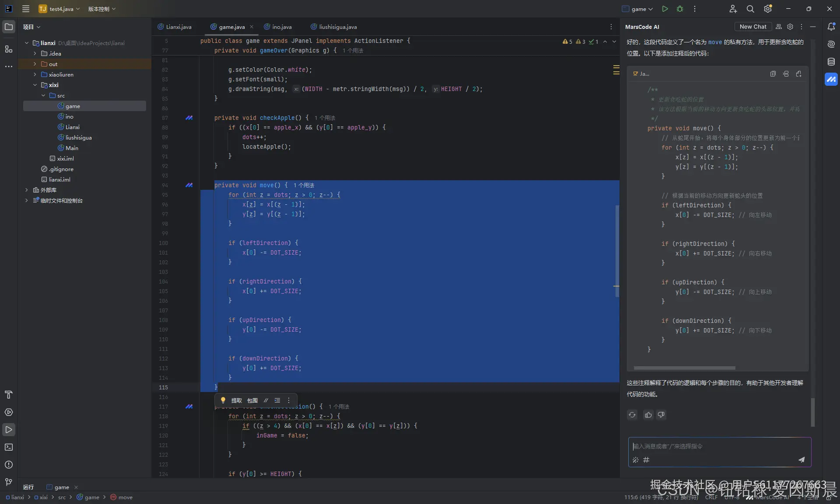Expand the xiaoliuren folder
Viewport: 840px width, 504px height.
point(35,74)
